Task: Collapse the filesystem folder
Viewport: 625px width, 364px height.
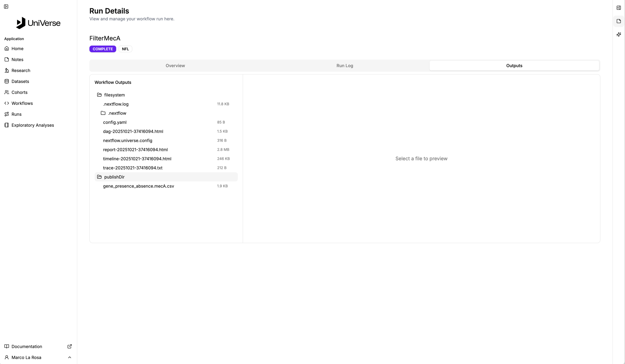Action: point(114,95)
